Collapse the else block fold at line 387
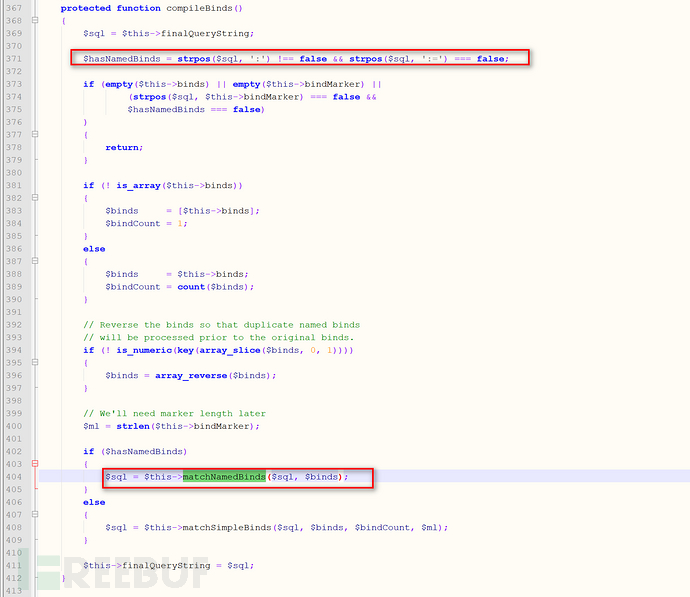This screenshot has height=597, width=690. 35,261
